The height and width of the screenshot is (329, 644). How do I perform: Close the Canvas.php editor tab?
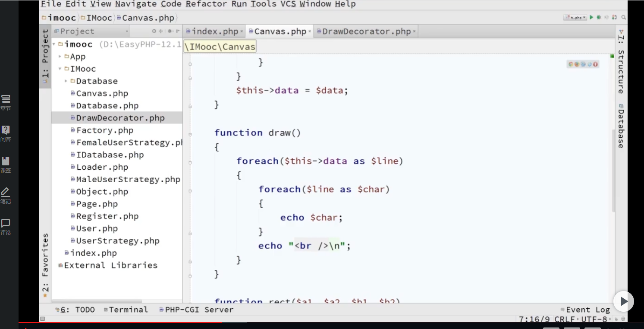[310, 32]
